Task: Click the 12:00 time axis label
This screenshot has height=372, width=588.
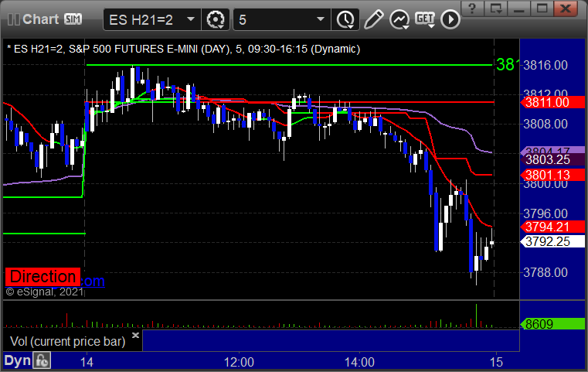Action: 239,362
